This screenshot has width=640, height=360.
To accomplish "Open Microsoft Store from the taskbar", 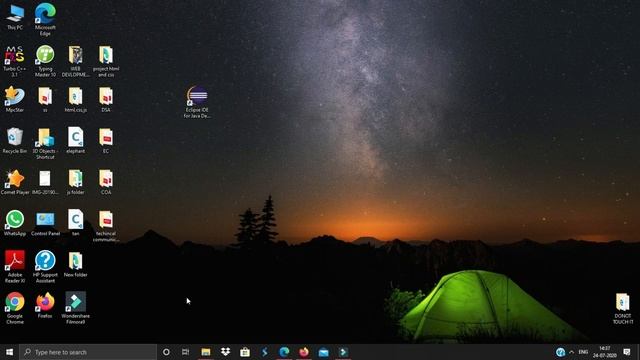I will pos(245,352).
